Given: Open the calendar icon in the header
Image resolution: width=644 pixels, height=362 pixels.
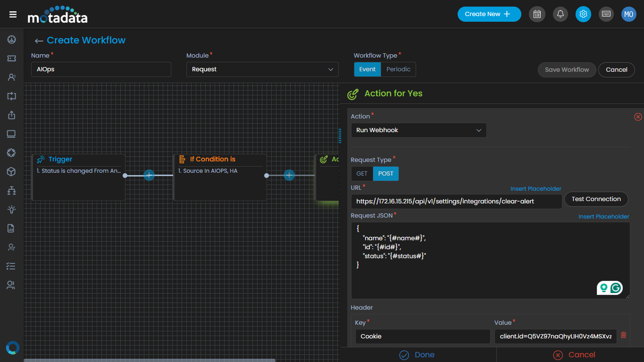Looking at the screenshot, I should pos(537,14).
